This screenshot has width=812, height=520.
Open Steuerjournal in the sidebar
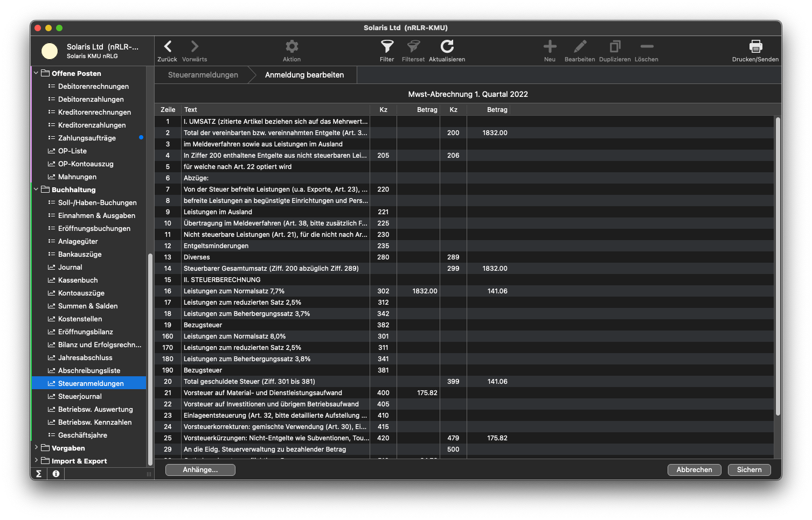(x=80, y=396)
